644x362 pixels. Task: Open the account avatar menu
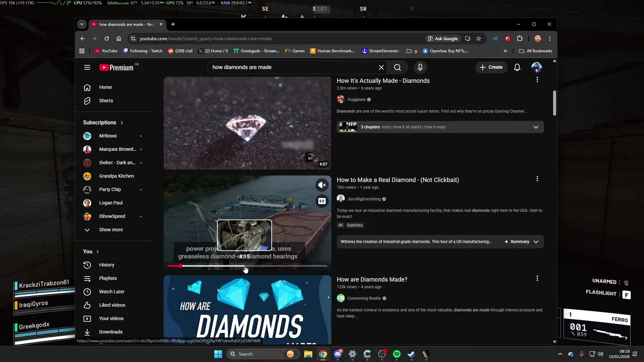click(x=536, y=67)
